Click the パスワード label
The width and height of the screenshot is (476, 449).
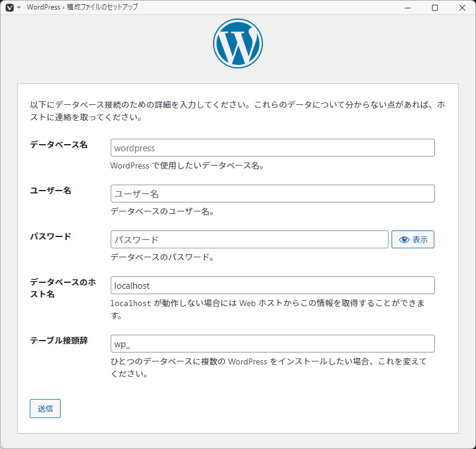click(51, 236)
